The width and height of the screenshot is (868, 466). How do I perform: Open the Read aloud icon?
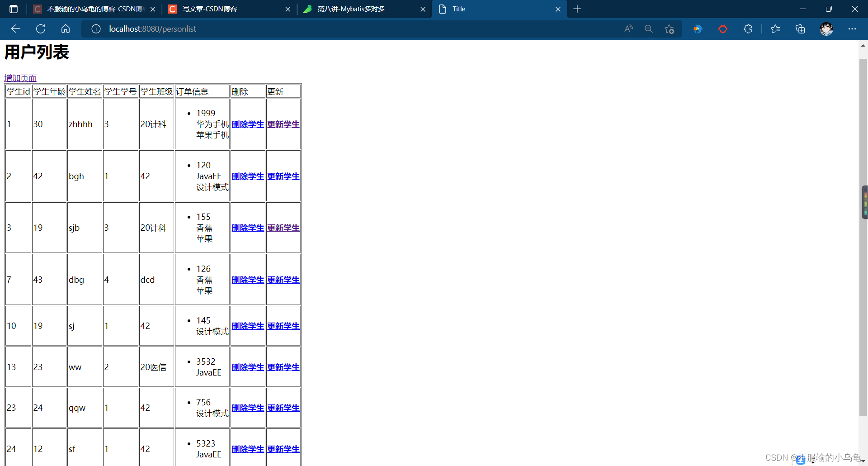point(628,29)
